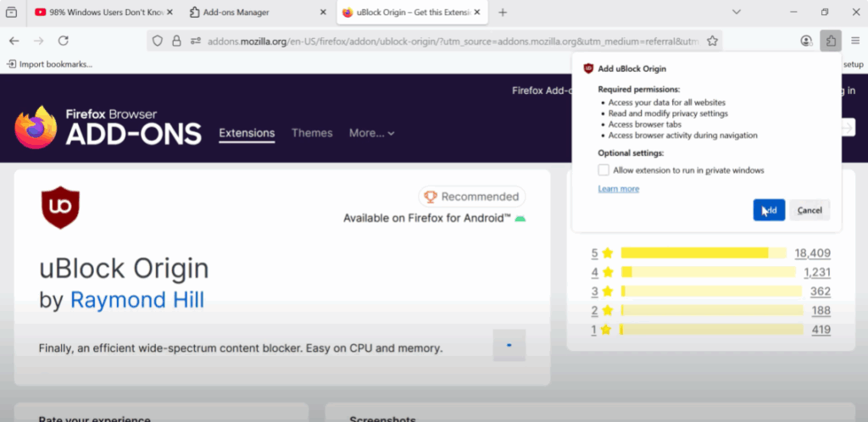Open the Themes navigation item
The width and height of the screenshot is (868, 422).
312,133
